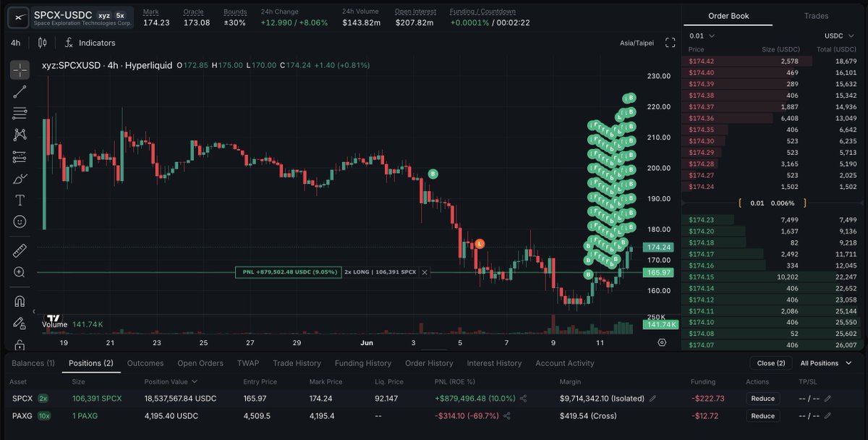The width and height of the screenshot is (868, 440).
Task: Click the SpaceX logo icon
Action: click(x=18, y=16)
